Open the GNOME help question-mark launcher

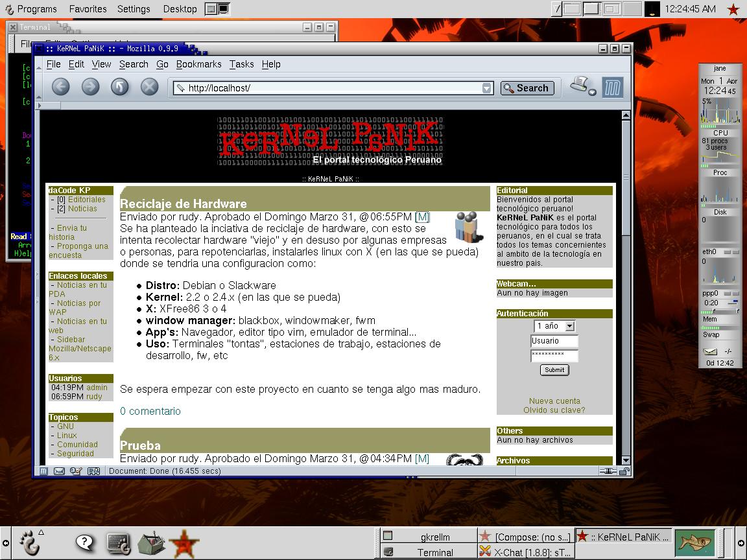85,542
